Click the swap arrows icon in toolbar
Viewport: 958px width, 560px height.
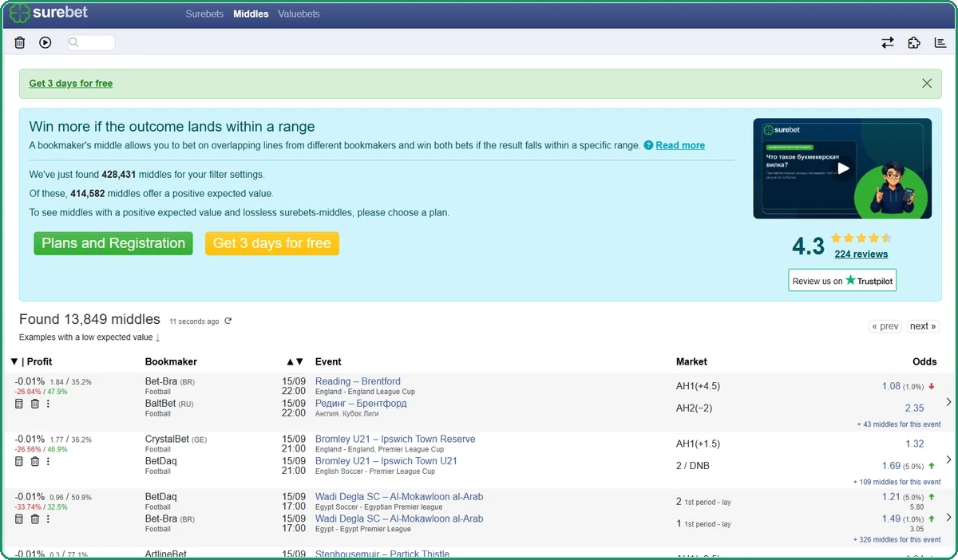point(888,42)
